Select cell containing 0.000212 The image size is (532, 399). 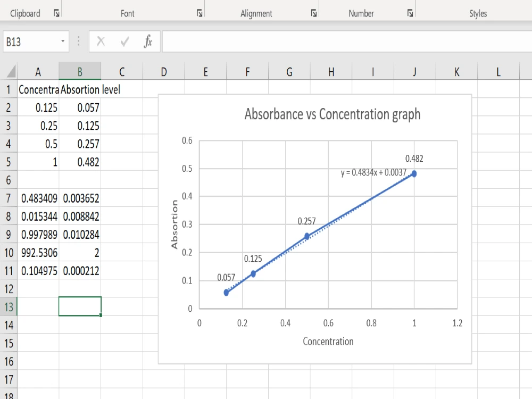pyautogui.click(x=80, y=271)
